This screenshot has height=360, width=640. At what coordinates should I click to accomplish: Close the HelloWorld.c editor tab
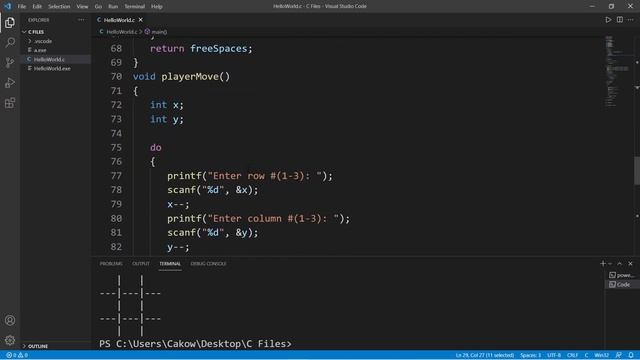[x=141, y=20]
